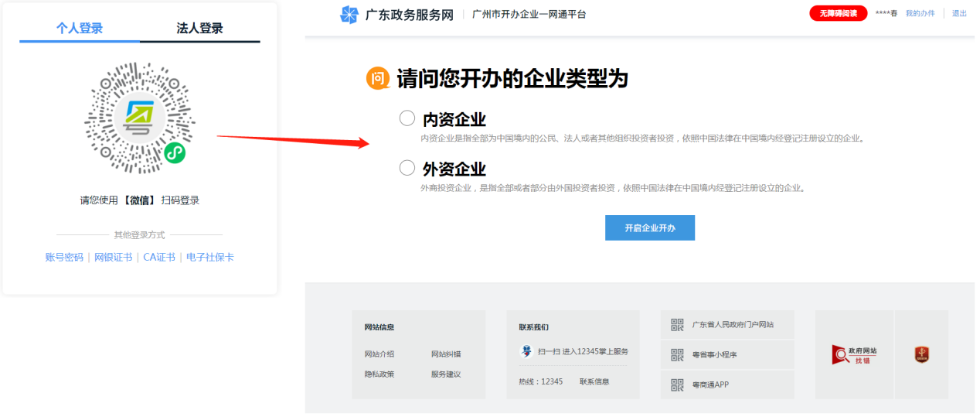Click the red 党政机关 emblem icon
Image resolution: width=980 pixels, height=417 pixels.
tap(922, 354)
